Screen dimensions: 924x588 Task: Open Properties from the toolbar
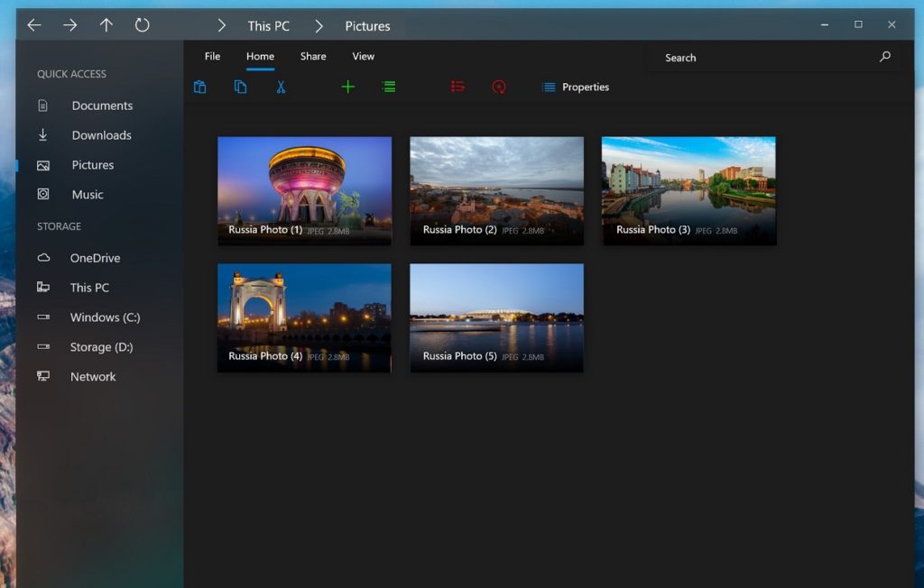click(x=585, y=87)
